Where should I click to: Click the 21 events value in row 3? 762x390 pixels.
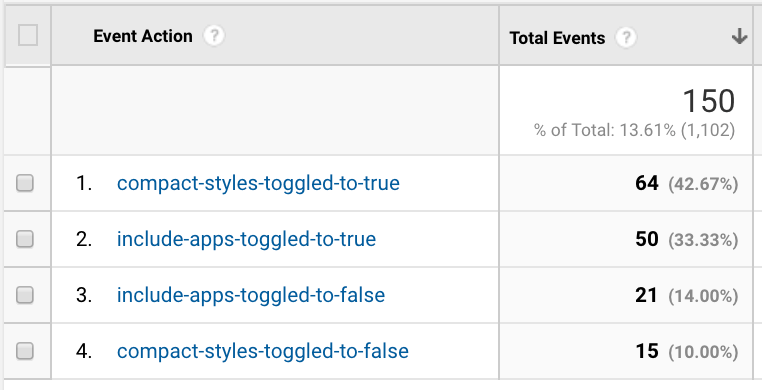646,295
